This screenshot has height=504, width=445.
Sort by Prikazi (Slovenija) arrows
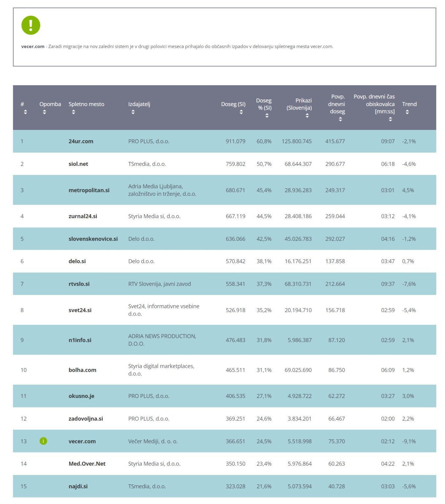point(307,116)
